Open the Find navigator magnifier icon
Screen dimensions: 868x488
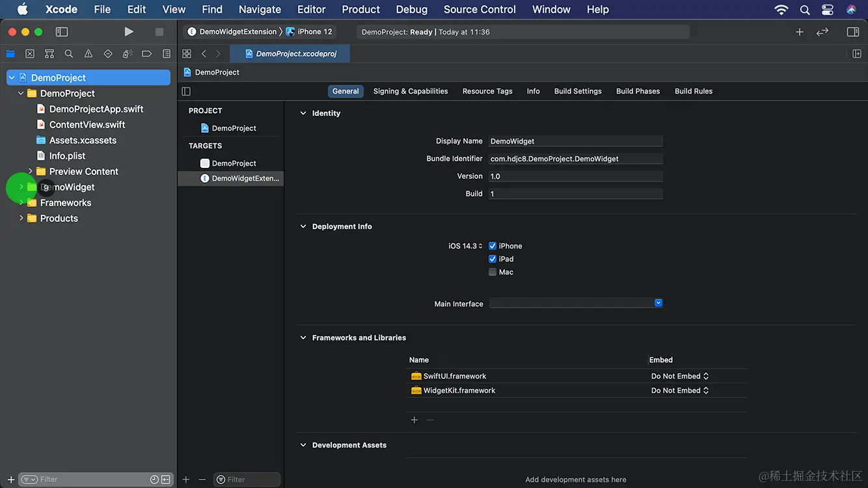69,54
